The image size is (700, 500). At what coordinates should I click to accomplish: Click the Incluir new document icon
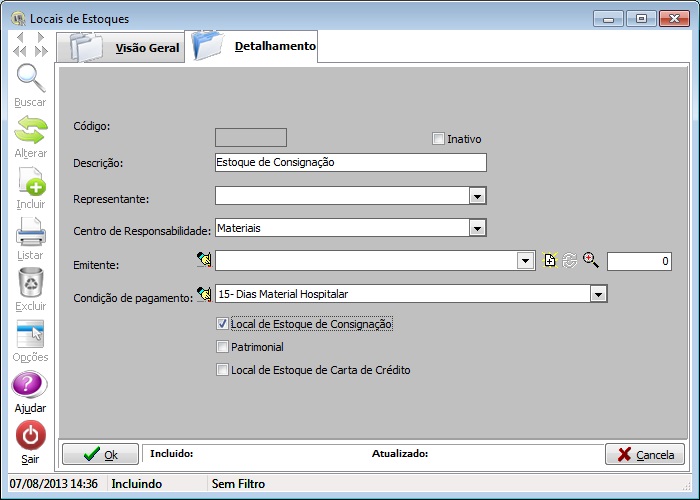[30, 182]
